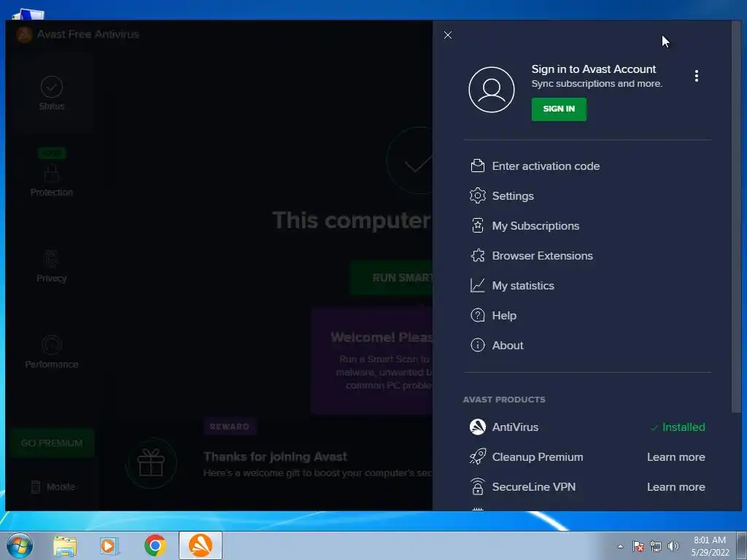Open the three-dot account options menu
The image size is (747, 560).
tap(696, 76)
